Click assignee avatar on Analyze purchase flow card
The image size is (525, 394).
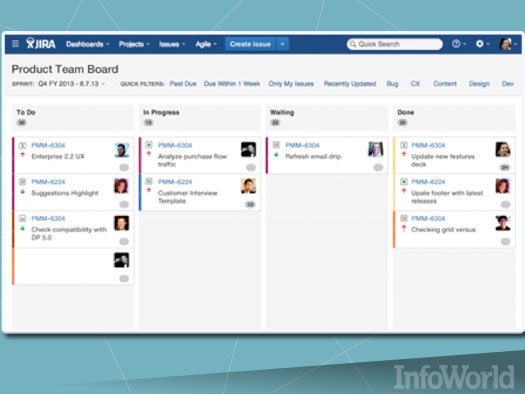pyautogui.click(x=248, y=149)
